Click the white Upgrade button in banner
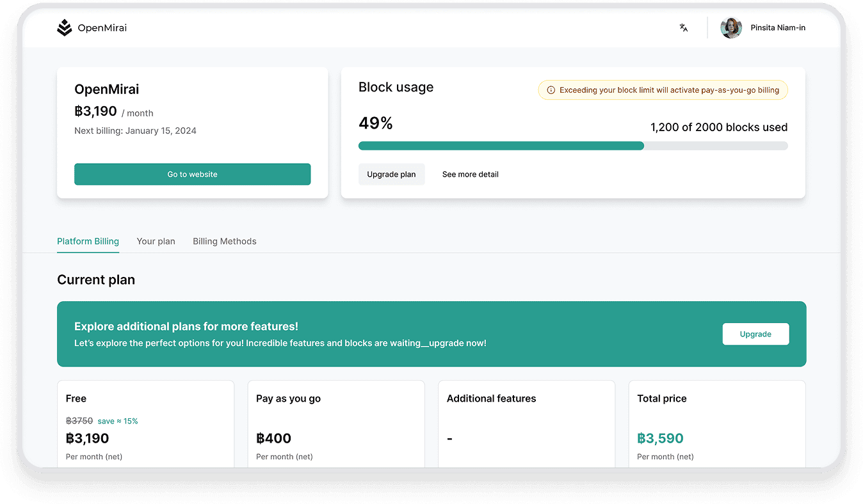The image size is (863, 504). click(755, 334)
